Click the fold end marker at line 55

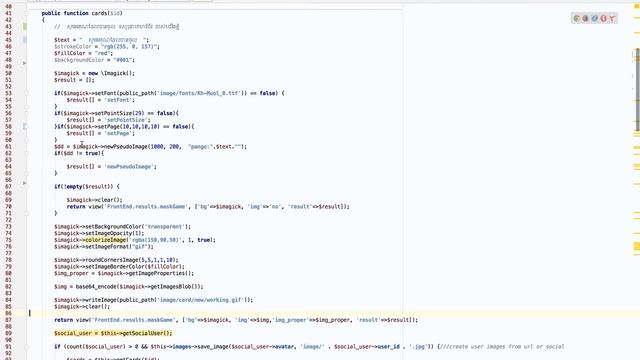(27, 107)
